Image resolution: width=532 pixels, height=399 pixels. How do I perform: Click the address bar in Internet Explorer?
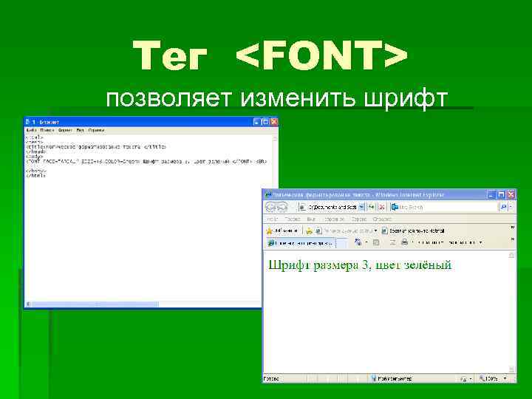(333, 207)
